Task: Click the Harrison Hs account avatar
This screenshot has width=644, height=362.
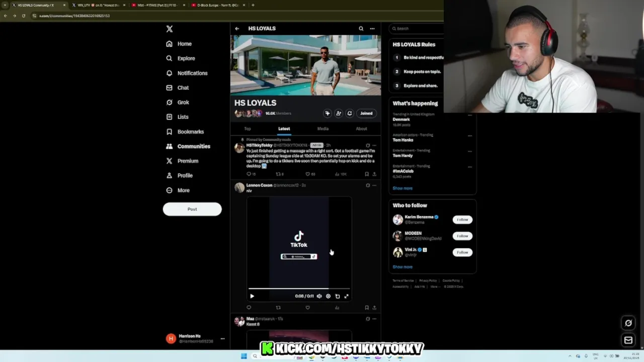Action: (x=171, y=339)
